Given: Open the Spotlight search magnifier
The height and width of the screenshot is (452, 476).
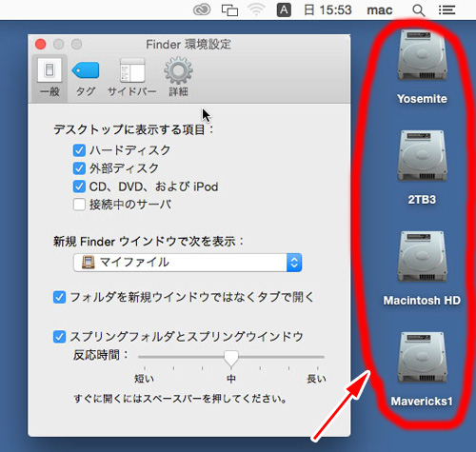Looking at the screenshot, I should click(419, 10).
